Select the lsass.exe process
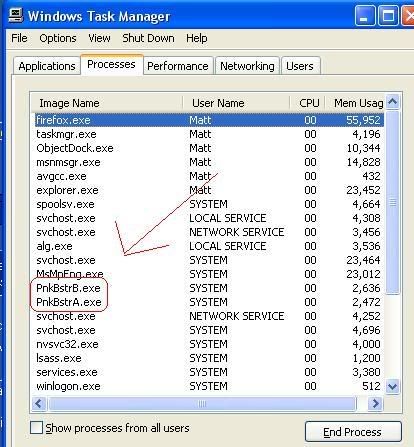The width and height of the screenshot is (414, 447). click(x=209, y=358)
